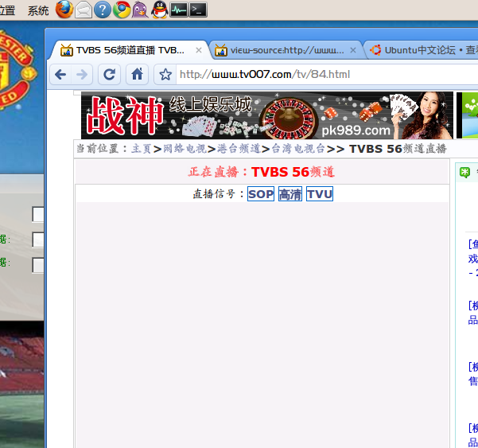
Task: Switch to the Ubuntu中文论坛 tab
Action: (422, 50)
